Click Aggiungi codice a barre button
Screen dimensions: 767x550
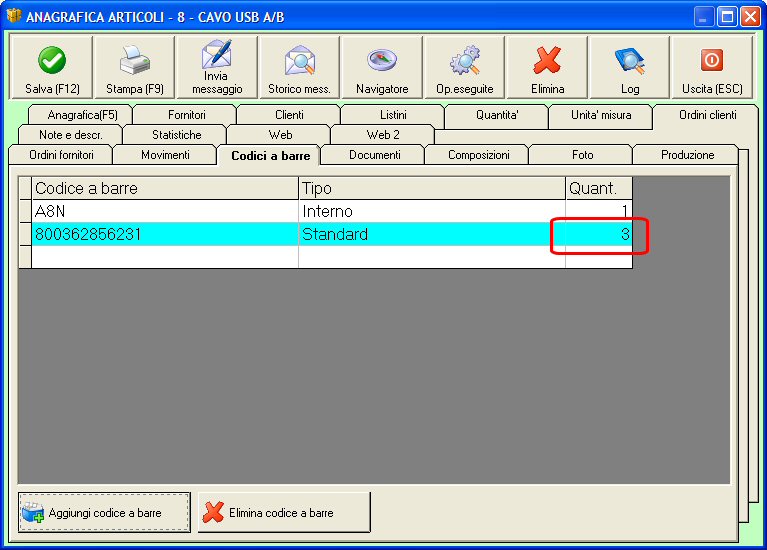click(x=104, y=512)
